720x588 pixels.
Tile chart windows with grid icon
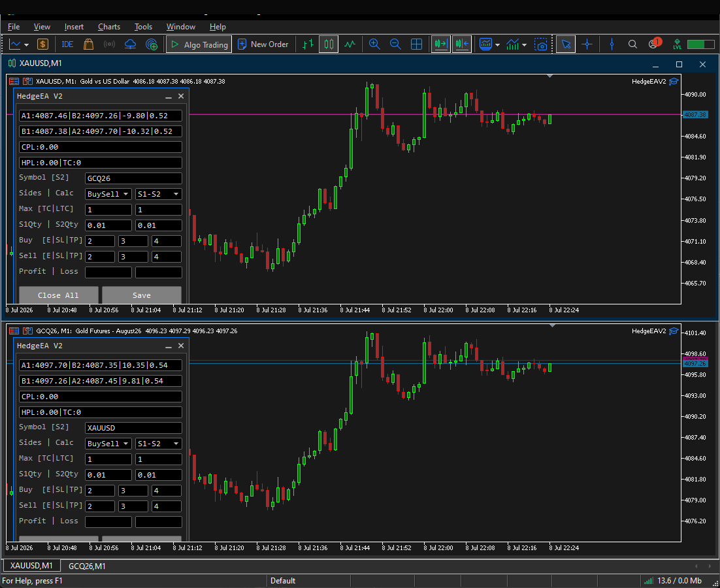pos(416,44)
